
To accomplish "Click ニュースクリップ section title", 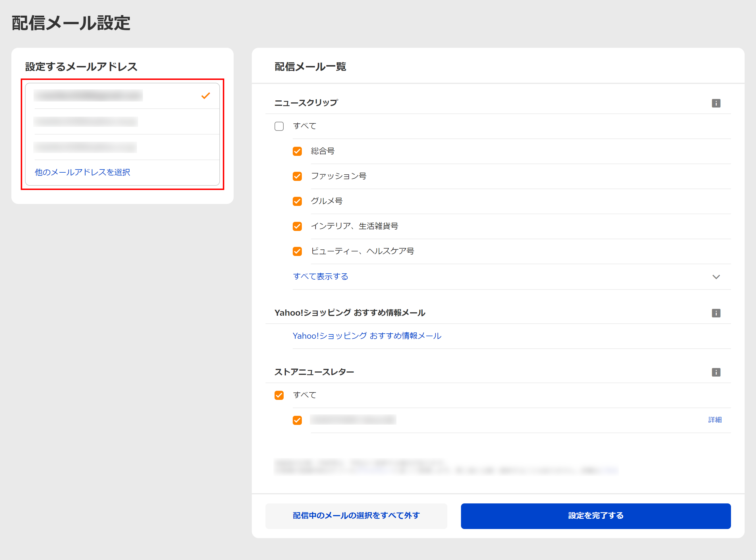I will [306, 103].
